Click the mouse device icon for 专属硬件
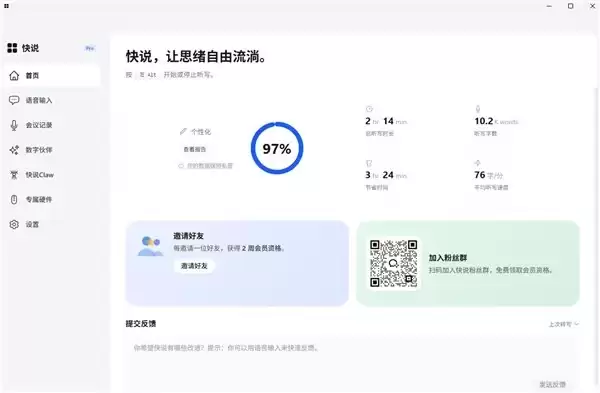The image size is (600, 393). click(x=14, y=199)
